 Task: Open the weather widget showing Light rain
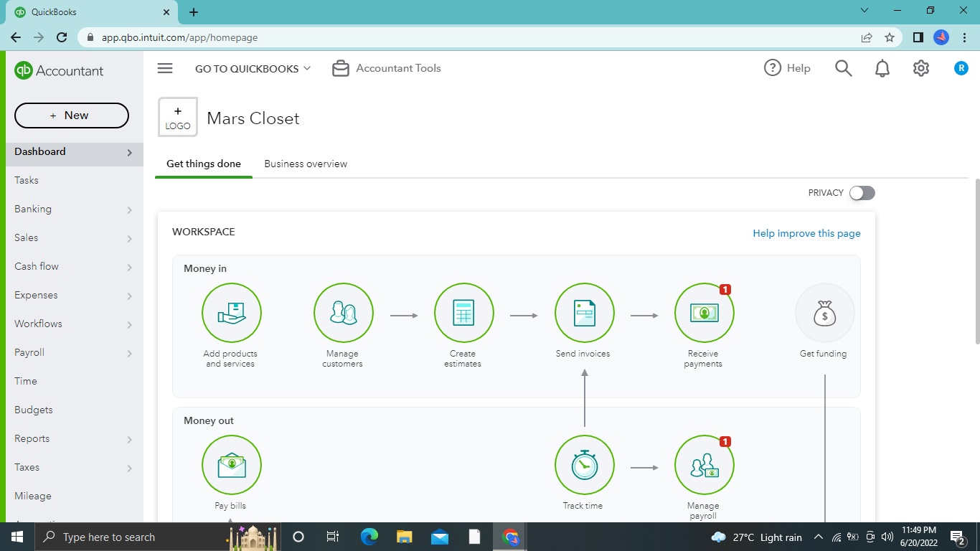tap(756, 537)
